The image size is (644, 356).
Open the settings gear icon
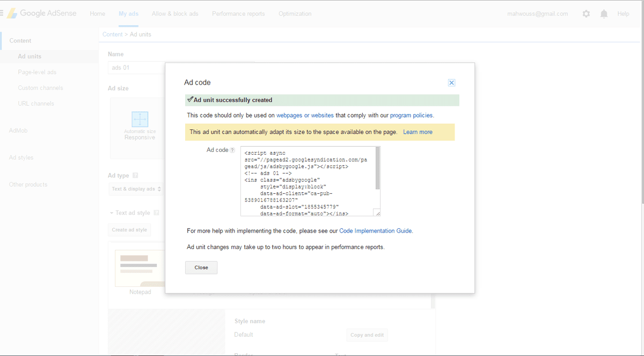coord(586,14)
